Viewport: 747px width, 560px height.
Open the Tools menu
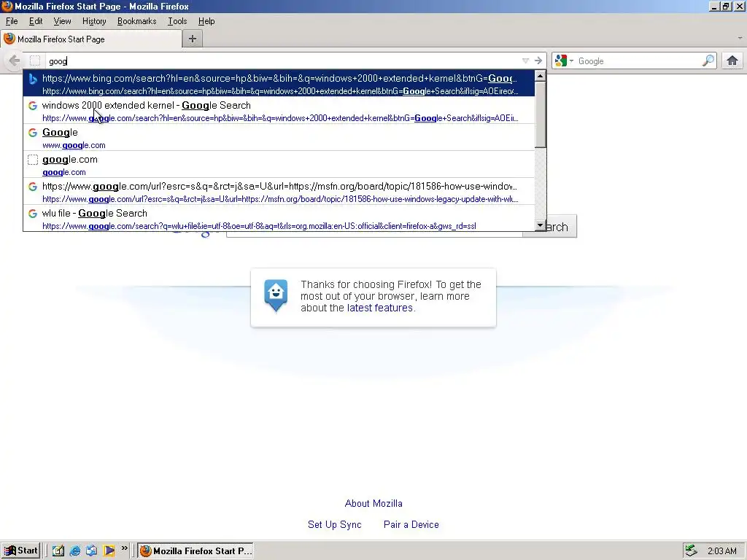pyautogui.click(x=177, y=21)
